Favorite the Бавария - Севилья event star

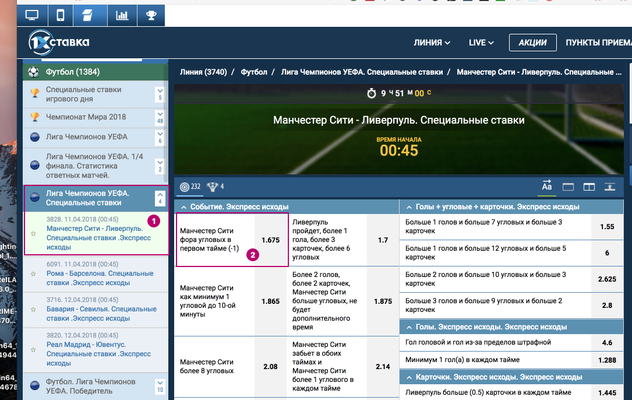point(33,309)
